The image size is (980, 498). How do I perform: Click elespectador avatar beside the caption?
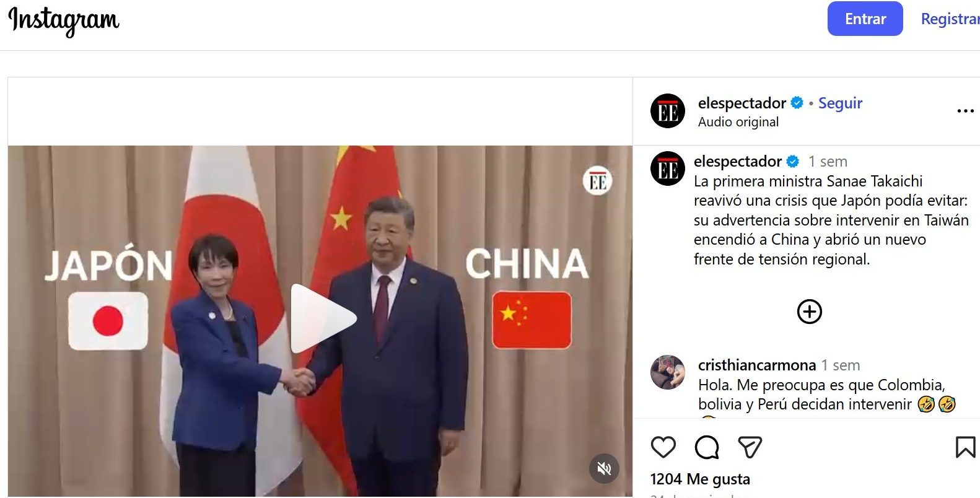click(x=668, y=168)
